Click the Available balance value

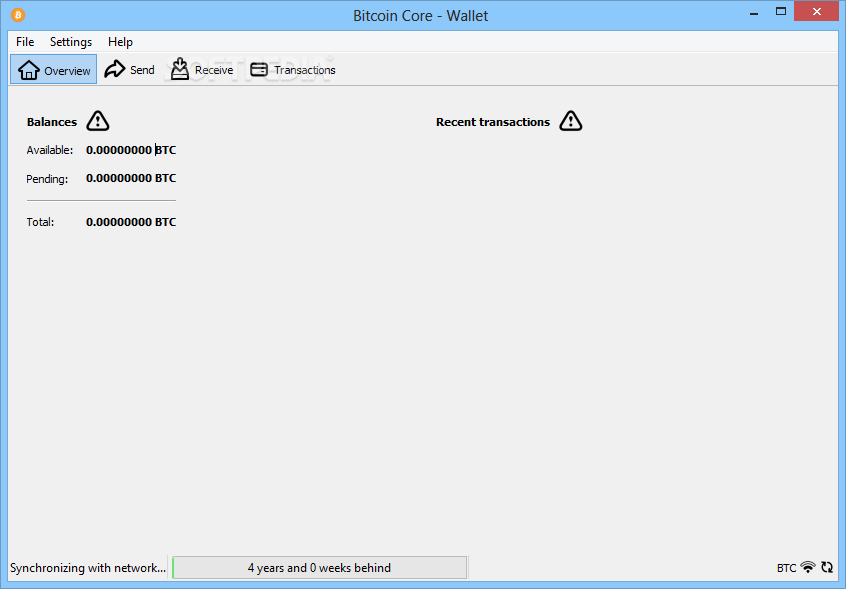click(x=131, y=150)
